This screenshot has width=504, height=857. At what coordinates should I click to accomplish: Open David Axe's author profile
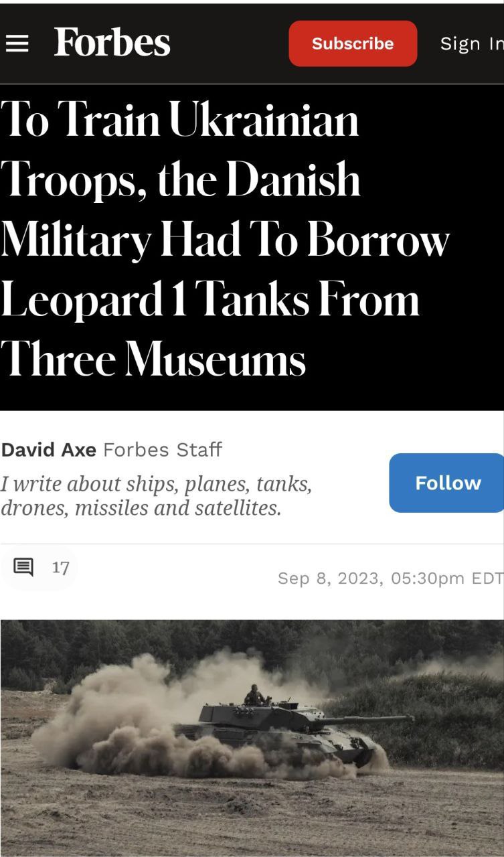coord(49,450)
